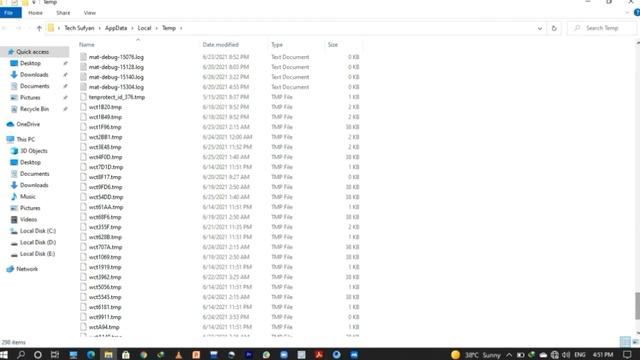Select file wct1F96.tmp
Image resolution: width=640 pixels, height=360 pixels.
coord(105,127)
